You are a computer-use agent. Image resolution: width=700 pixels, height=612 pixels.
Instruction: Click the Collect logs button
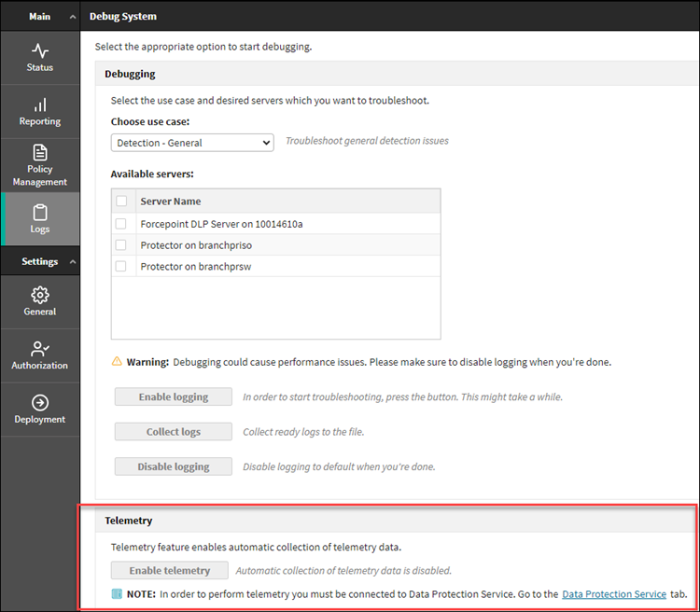(x=174, y=432)
